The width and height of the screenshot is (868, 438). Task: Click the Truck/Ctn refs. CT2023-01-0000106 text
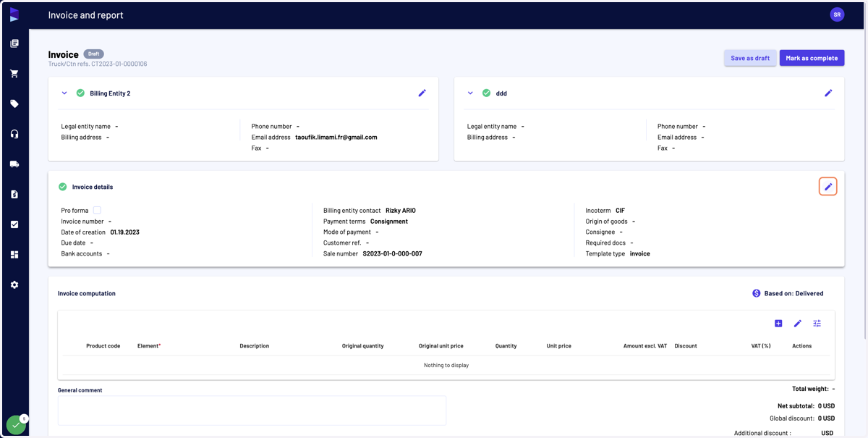(x=98, y=64)
